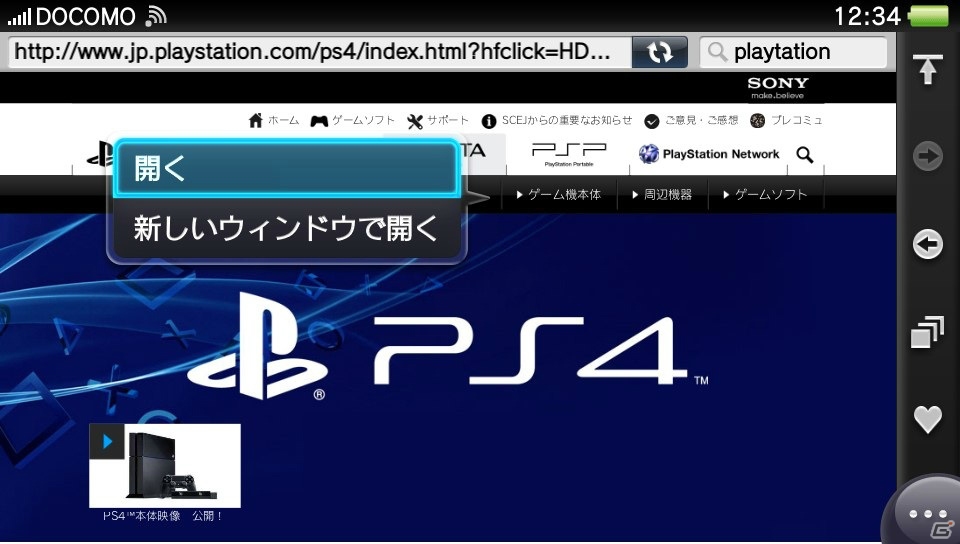
Task: Select 開く in the context menu
Action: coord(287,168)
